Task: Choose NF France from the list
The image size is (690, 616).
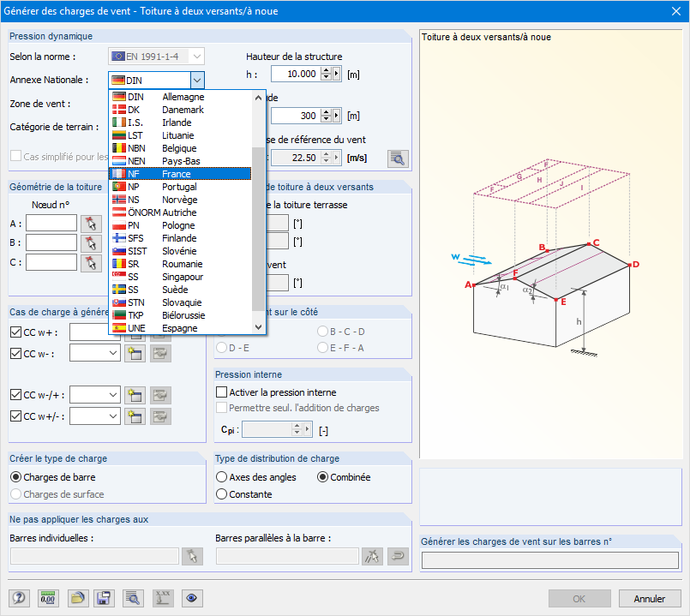Action: [180, 174]
